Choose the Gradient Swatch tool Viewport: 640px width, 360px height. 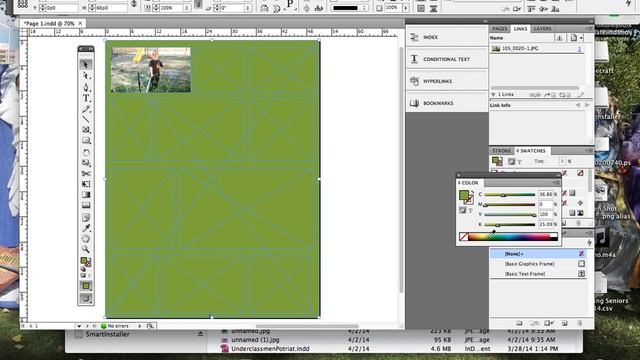[x=86, y=195]
